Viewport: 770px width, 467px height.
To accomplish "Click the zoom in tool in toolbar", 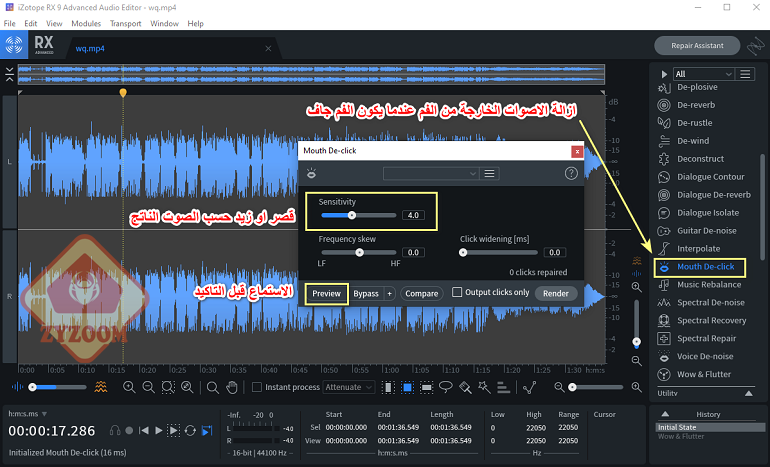I will (x=129, y=387).
